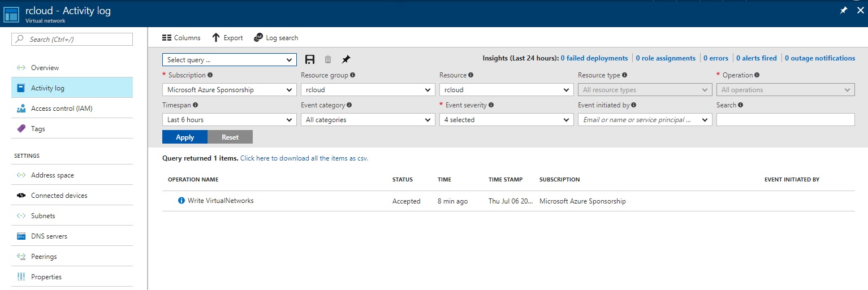Image resolution: width=868 pixels, height=290 pixels.
Task: Open Log search from toolbar
Action: [276, 38]
